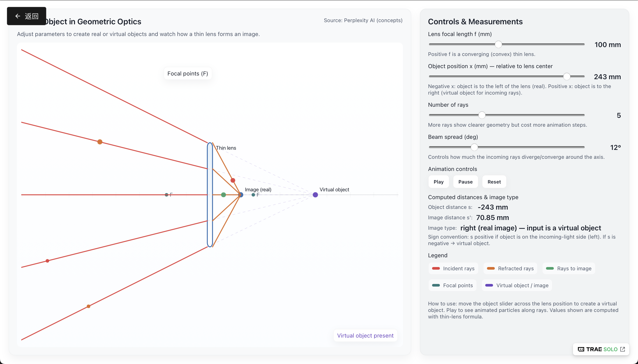This screenshot has height=364, width=638.
Task: Click the green Rays to image legend
Action: 569,269
